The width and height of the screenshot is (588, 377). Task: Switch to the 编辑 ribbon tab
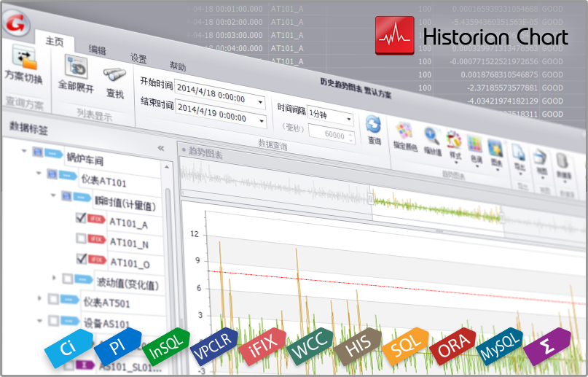click(97, 50)
